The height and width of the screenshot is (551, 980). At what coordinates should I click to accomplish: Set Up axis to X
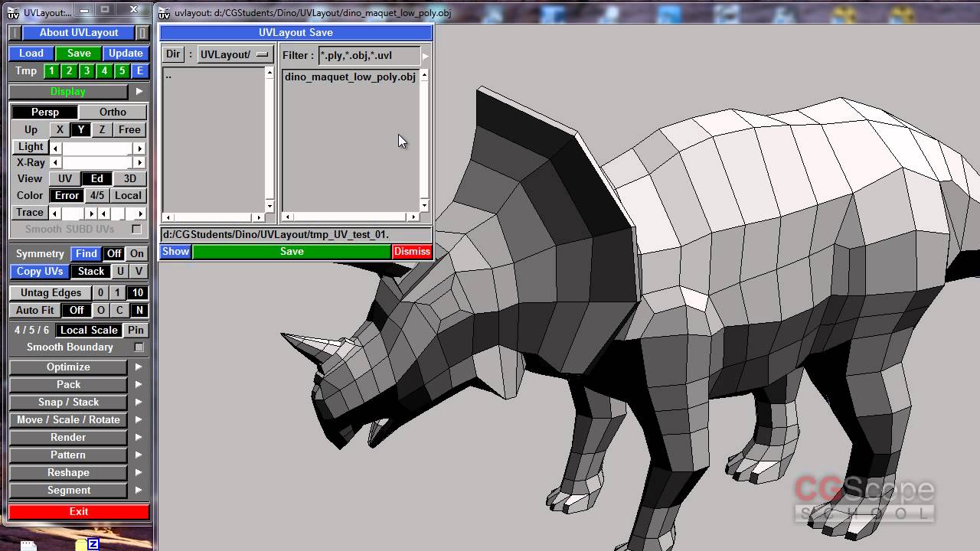coord(60,130)
